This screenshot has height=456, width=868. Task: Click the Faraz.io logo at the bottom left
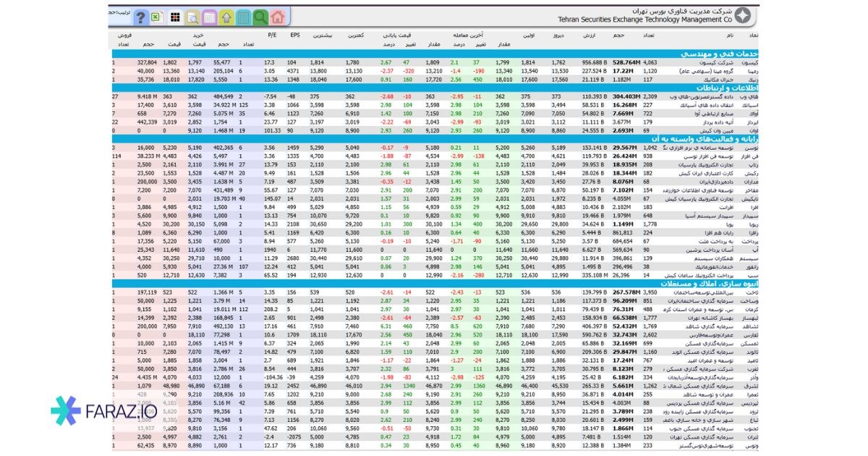tap(98, 411)
